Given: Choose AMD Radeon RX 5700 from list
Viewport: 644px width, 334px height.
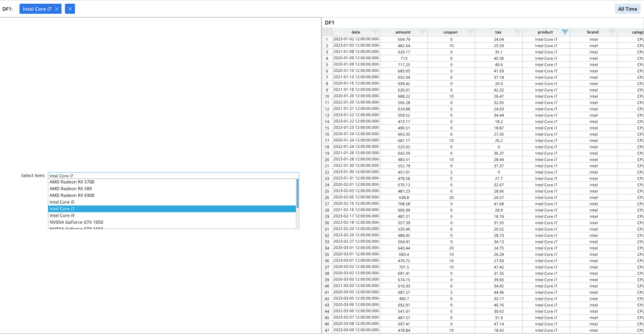Looking at the screenshot, I should coord(172,182).
